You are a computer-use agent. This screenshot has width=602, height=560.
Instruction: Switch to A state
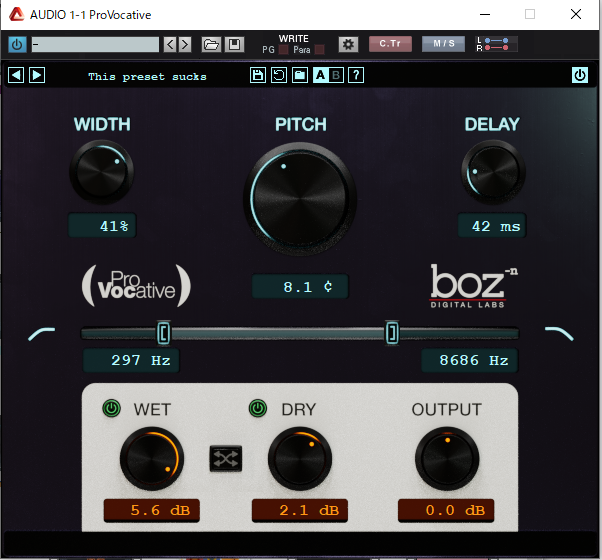pos(320,75)
